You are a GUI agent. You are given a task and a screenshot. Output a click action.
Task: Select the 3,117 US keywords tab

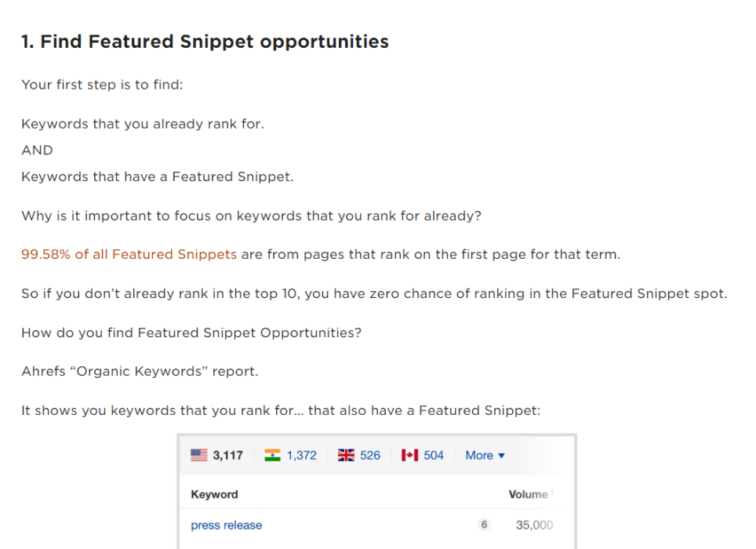[217, 455]
